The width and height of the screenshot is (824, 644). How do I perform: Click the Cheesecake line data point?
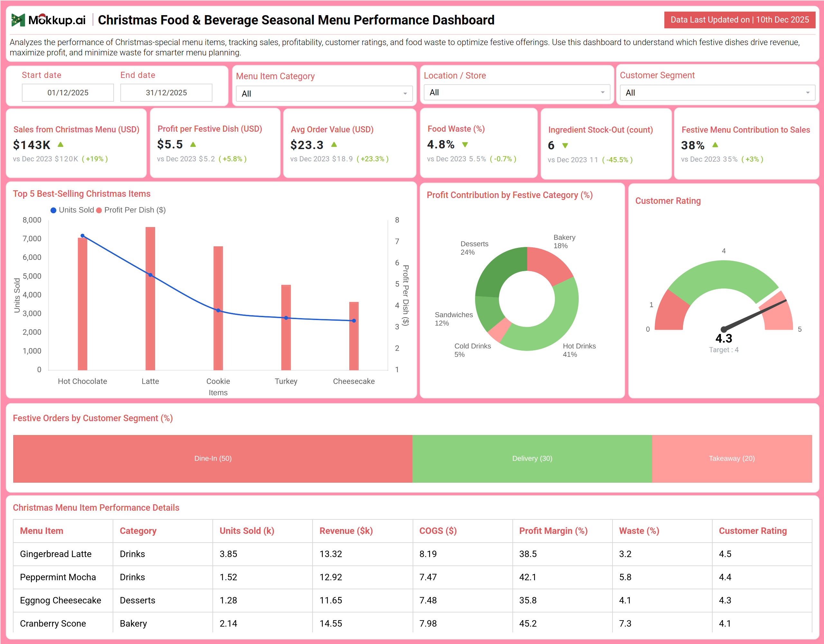click(354, 321)
